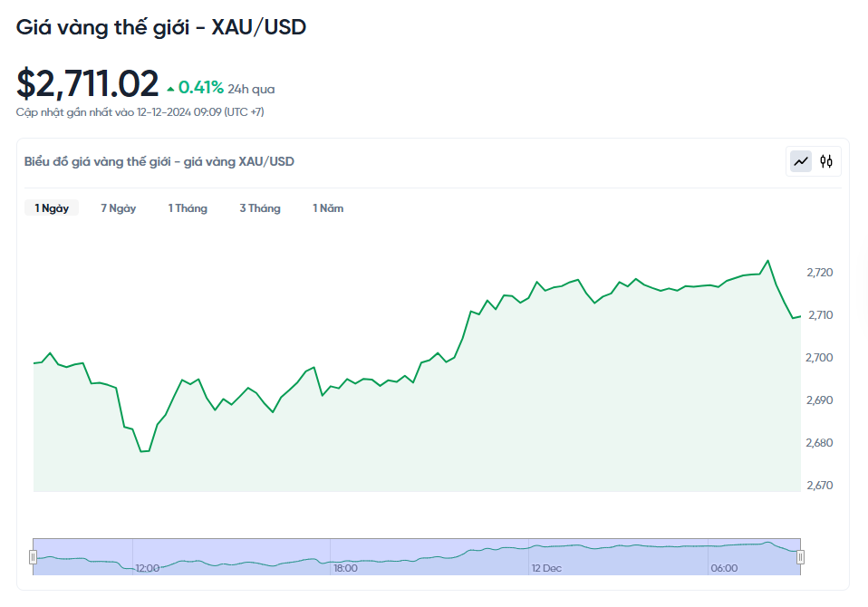Viewport: 868px width, 607px height.
Task: Switch to line chart view icon
Action: (801, 161)
